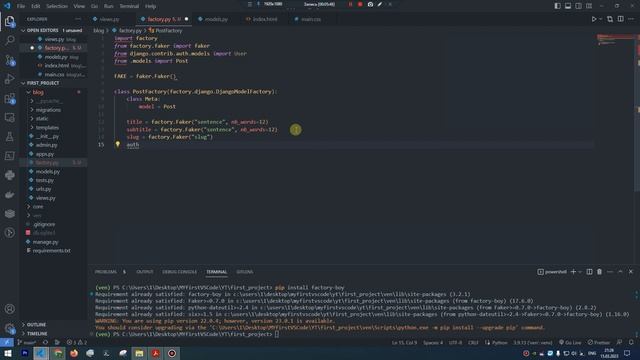Screen dimensions: 640x360
Task: Expand the OUTLINE section
Action: coord(53,324)
